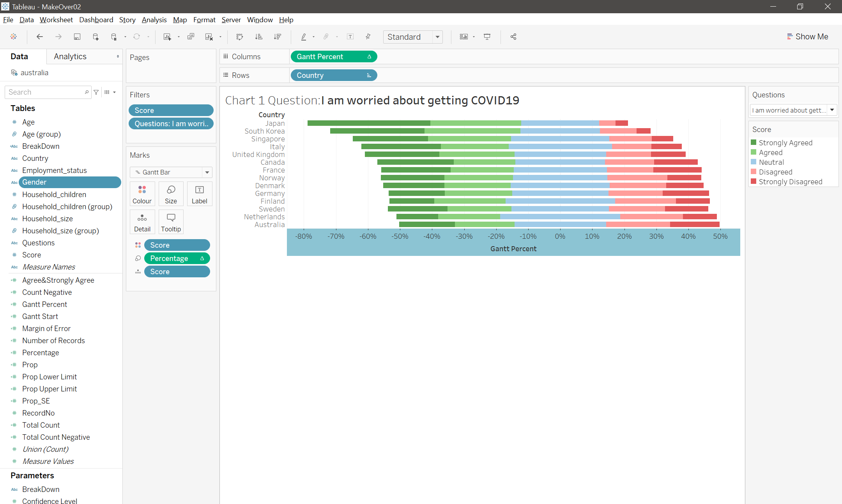Viewport: 842px width, 504px height.
Task: Open the Analysis menu
Action: coord(154,20)
